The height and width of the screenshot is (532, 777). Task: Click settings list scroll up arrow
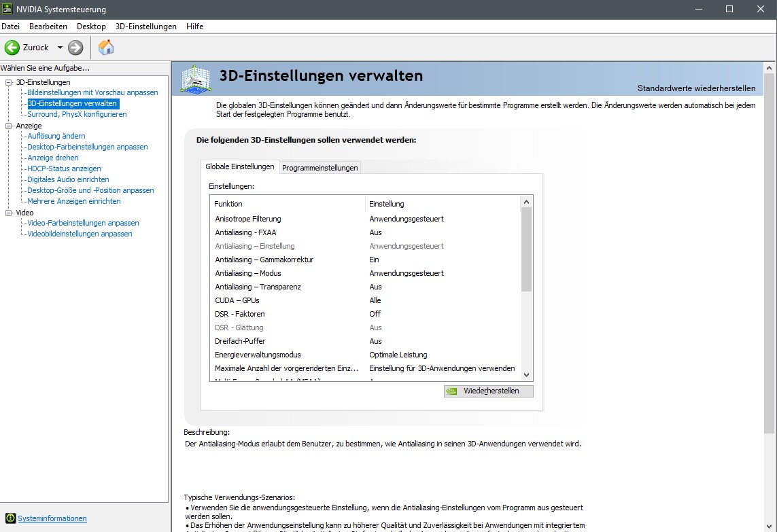coord(526,202)
